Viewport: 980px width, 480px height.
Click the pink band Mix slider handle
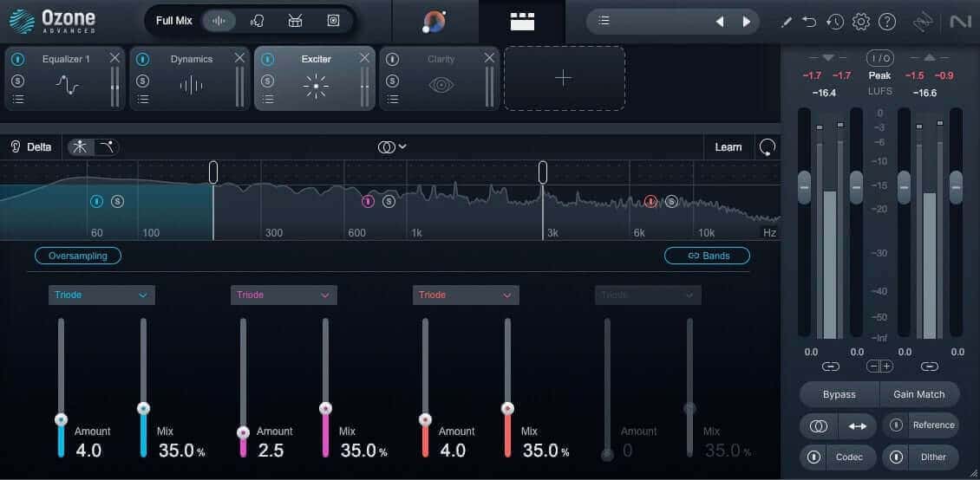tap(325, 408)
